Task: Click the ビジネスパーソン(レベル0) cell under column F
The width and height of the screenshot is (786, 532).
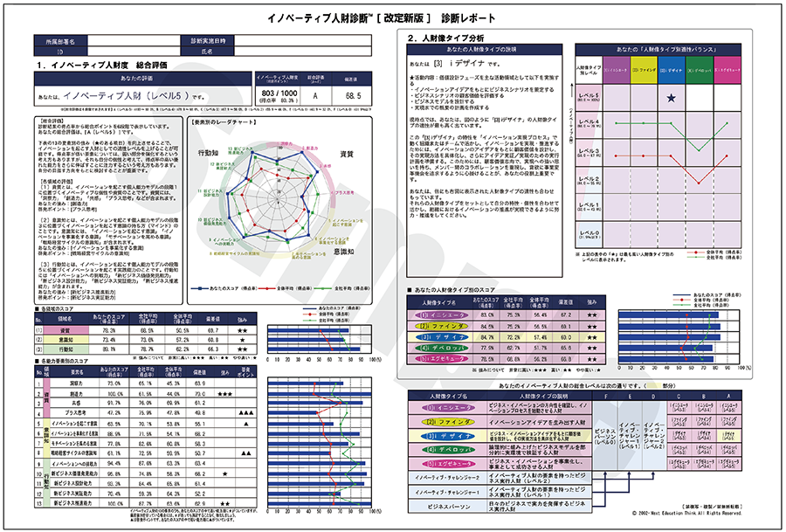Action: (x=605, y=436)
